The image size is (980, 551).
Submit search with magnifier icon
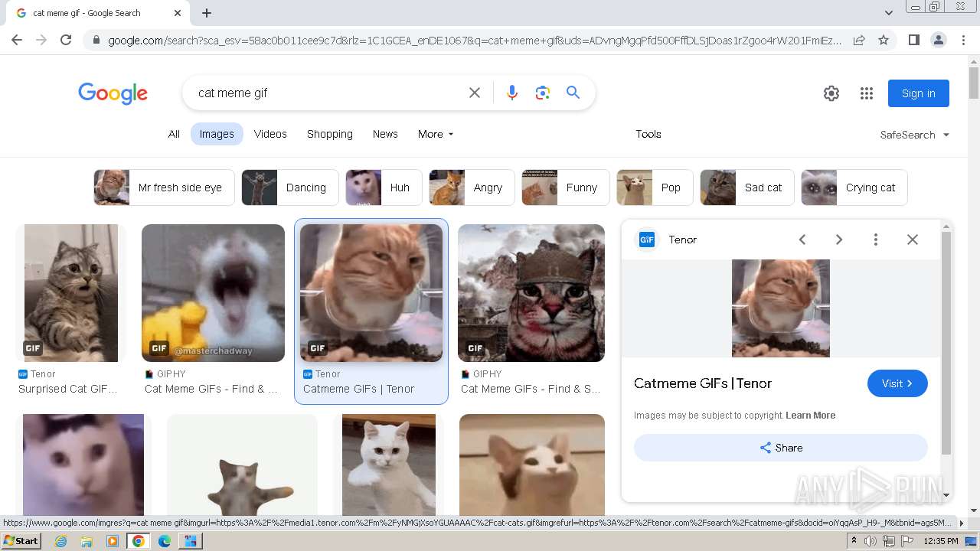coord(573,93)
